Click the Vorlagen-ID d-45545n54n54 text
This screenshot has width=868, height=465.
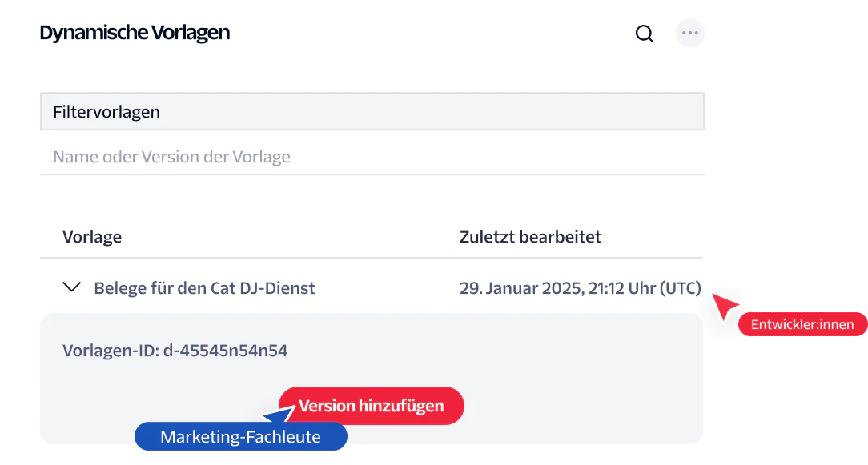click(175, 351)
